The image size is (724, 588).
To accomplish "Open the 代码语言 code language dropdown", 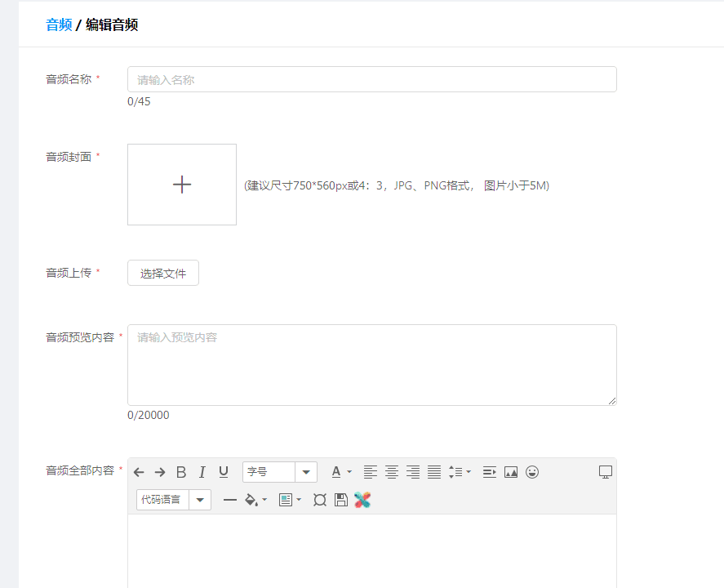I will point(199,500).
